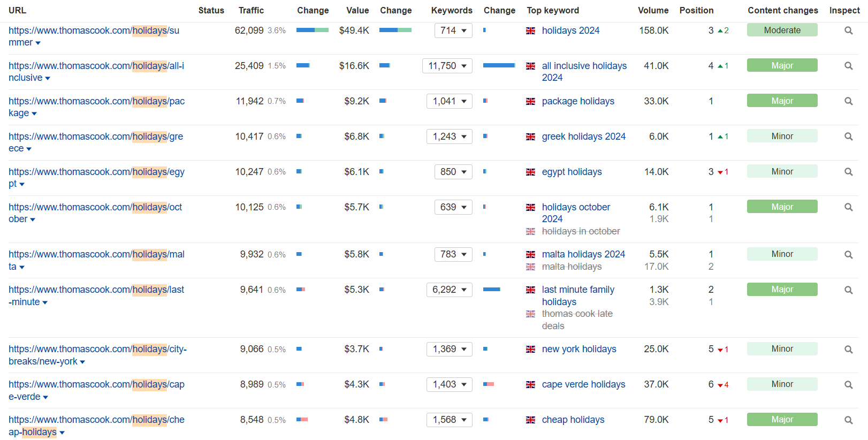Click Major badge on all-inclusive row
The image size is (868, 440).
[782, 65]
